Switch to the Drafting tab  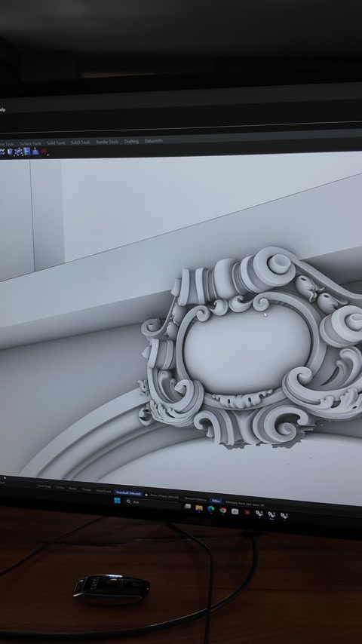coord(131,141)
